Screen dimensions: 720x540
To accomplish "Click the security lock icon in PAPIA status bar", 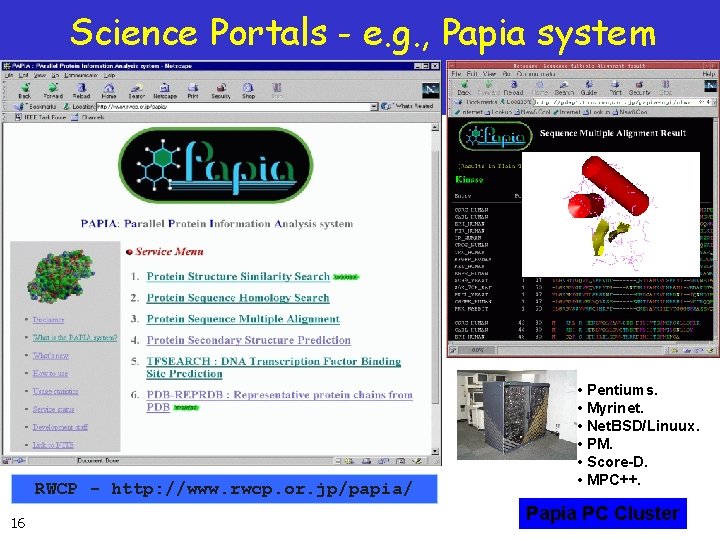I will pos(6,460).
